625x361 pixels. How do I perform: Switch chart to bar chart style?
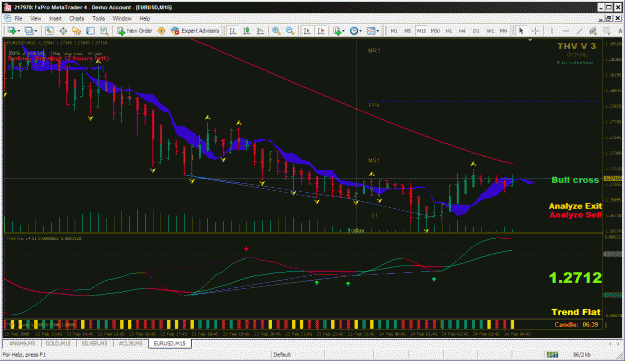click(x=233, y=31)
